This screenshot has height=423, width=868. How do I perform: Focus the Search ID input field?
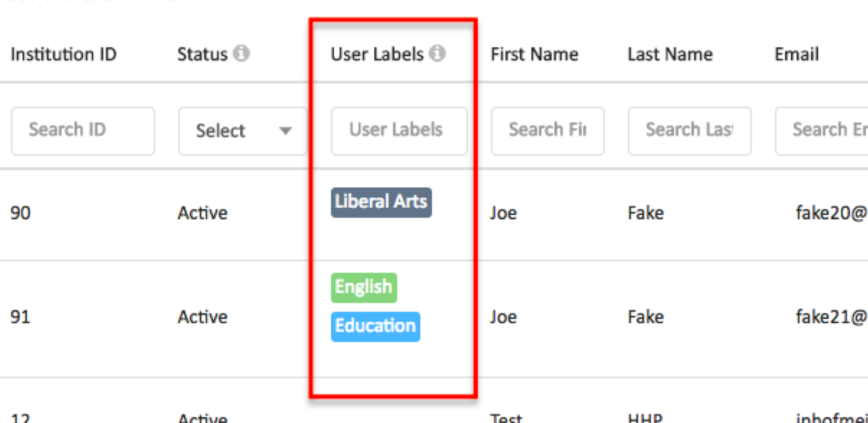(x=83, y=131)
